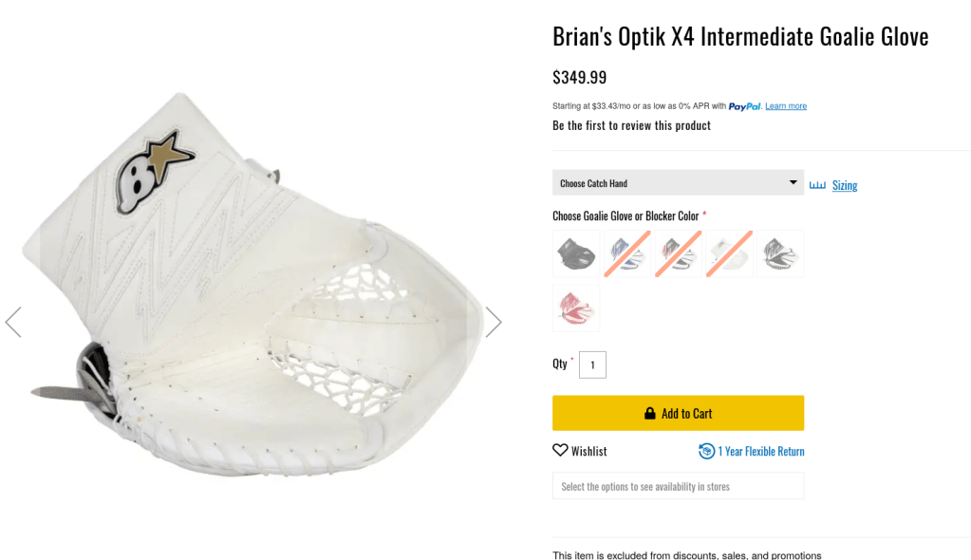The height and width of the screenshot is (560, 971).
Task: Focus the Qty quantity field
Action: click(592, 364)
